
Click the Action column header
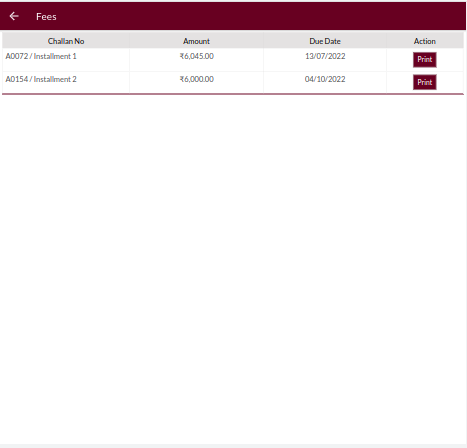[425, 41]
